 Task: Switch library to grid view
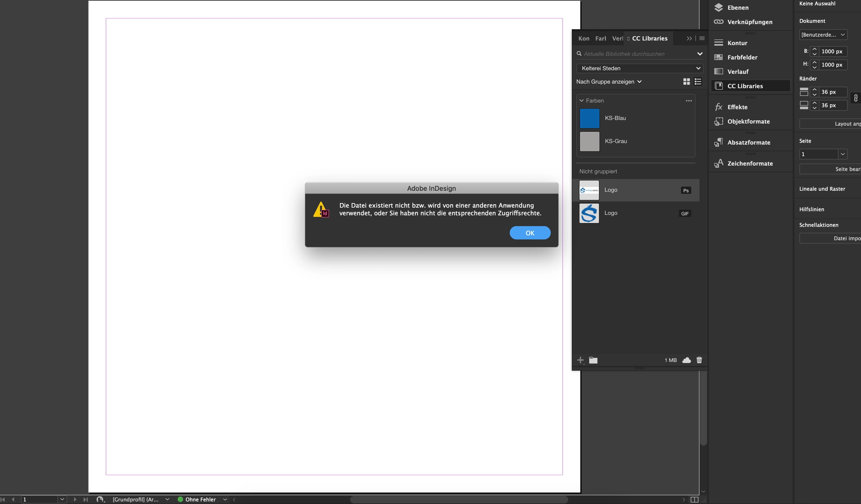pos(686,82)
